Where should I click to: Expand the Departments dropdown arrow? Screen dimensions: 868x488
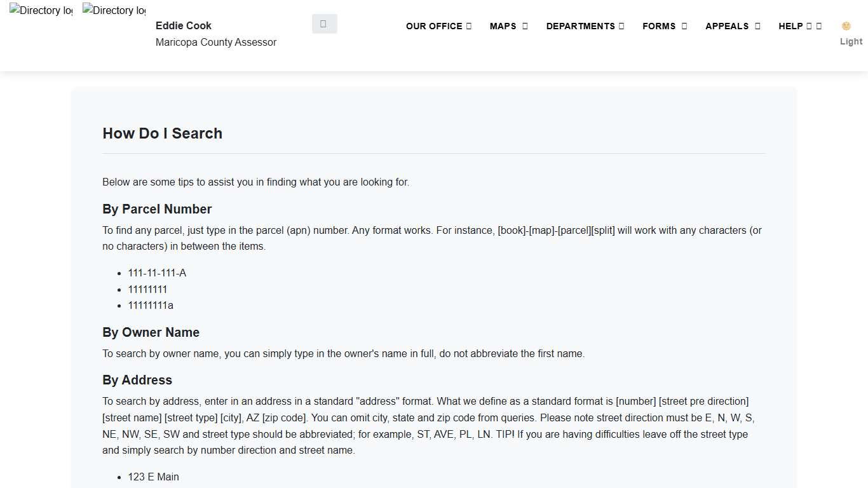pyautogui.click(x=621, y=26)
